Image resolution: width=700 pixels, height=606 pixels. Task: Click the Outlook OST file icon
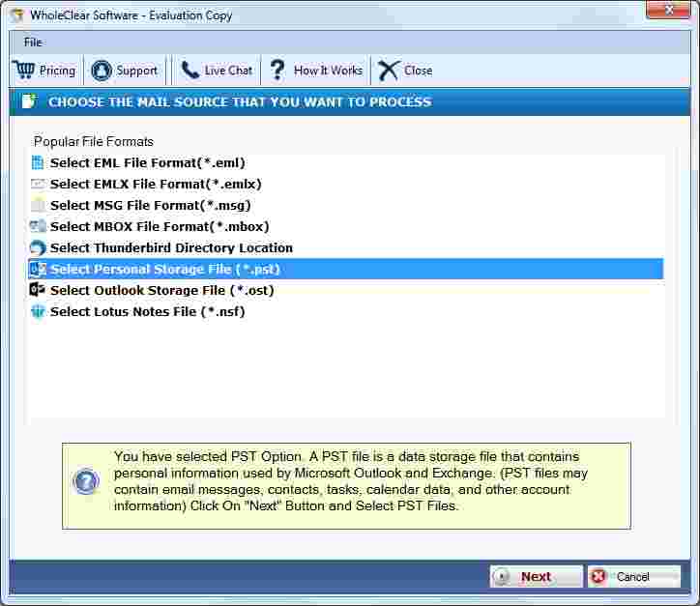point(38,290)
